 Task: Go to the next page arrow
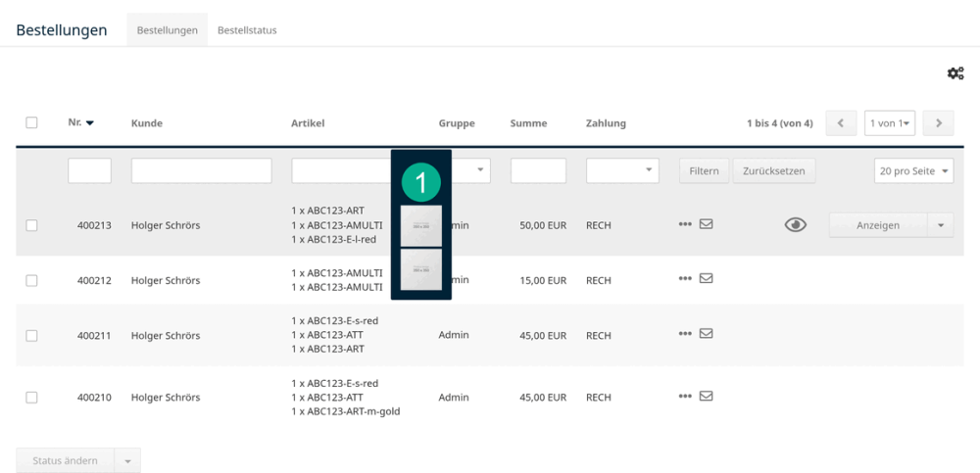click(938, 123)
